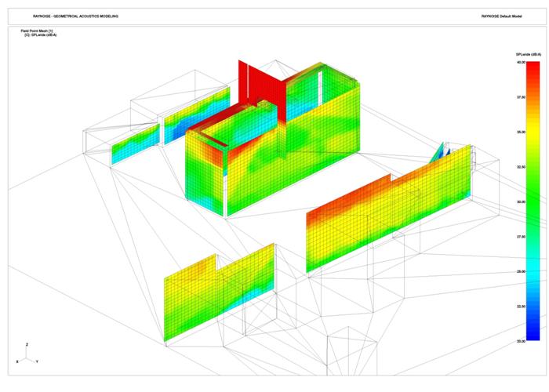Viewport: 549px width, 392px height.
Task: Click the 30.00 legend value
Action: pos(521,201)
